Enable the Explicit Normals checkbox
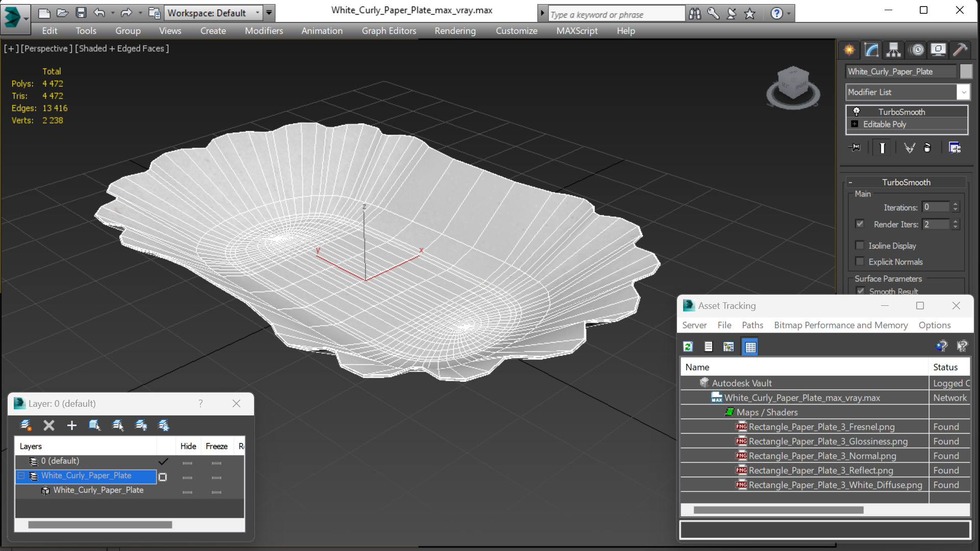This screenshot has width=980, height=551. pyautogui.click(x=860, y=261)
